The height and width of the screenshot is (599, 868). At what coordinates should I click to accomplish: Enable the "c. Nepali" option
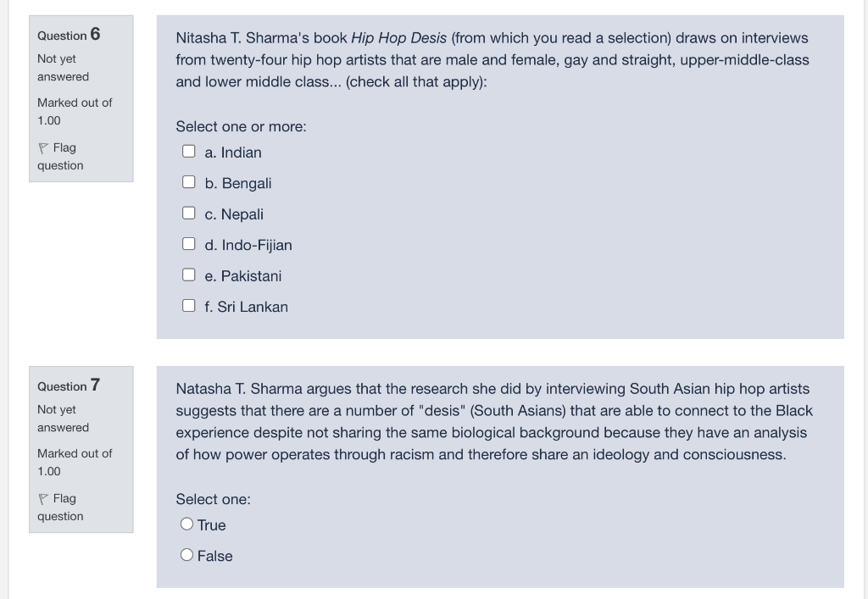pyautogui.click(x=188, y=213)
